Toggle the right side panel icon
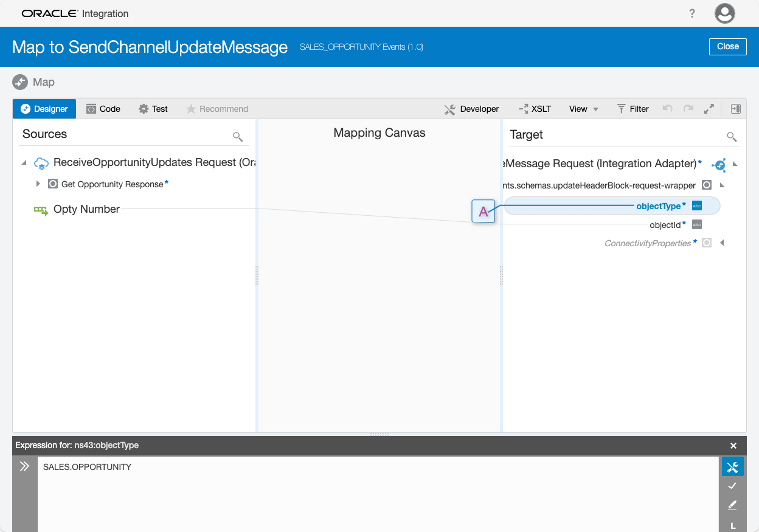 coord(735,109)
